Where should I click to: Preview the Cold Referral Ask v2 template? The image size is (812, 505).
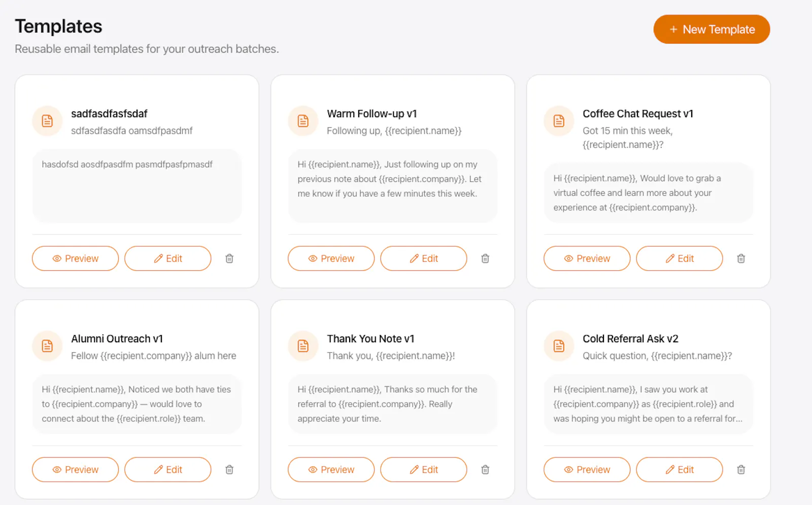pyautogui.click(x=587, y=470)
